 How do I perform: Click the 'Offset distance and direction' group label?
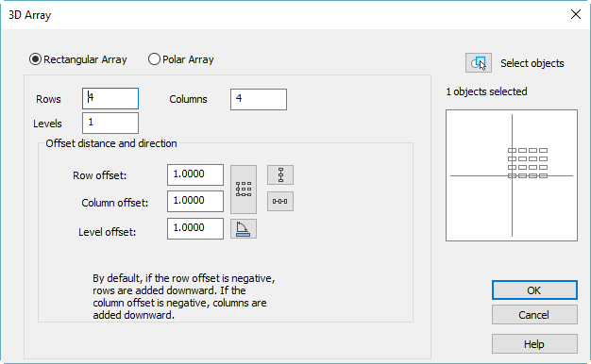(x=111, y=143)
